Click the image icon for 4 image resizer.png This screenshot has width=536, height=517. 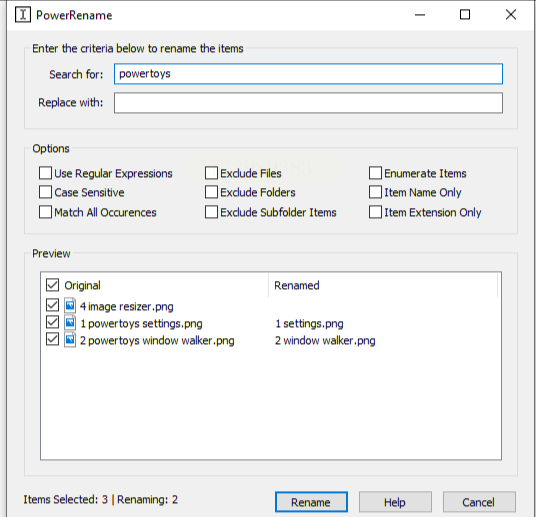pos(70,305)
